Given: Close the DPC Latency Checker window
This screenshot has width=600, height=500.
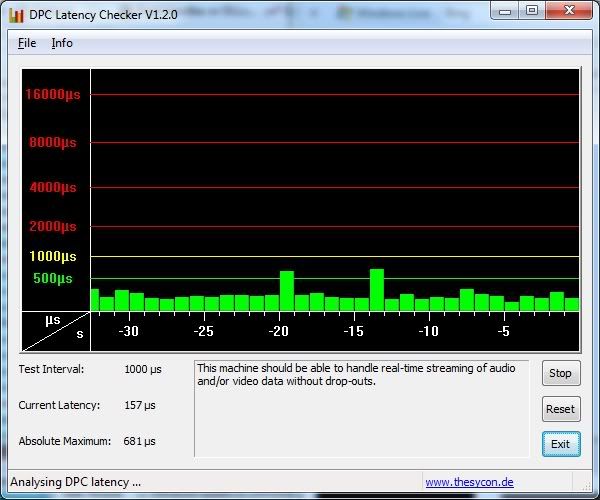Looking at the screenshot, I should coord(569,10).
